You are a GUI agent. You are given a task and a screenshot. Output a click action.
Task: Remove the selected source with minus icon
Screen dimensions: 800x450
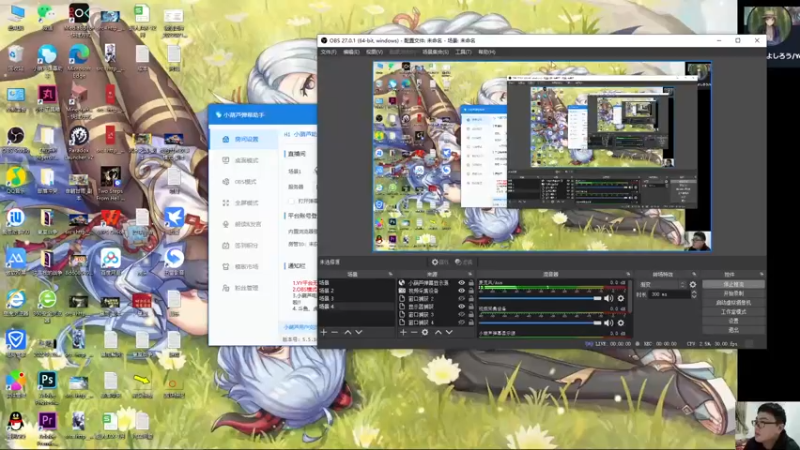(x=414, y=332)
